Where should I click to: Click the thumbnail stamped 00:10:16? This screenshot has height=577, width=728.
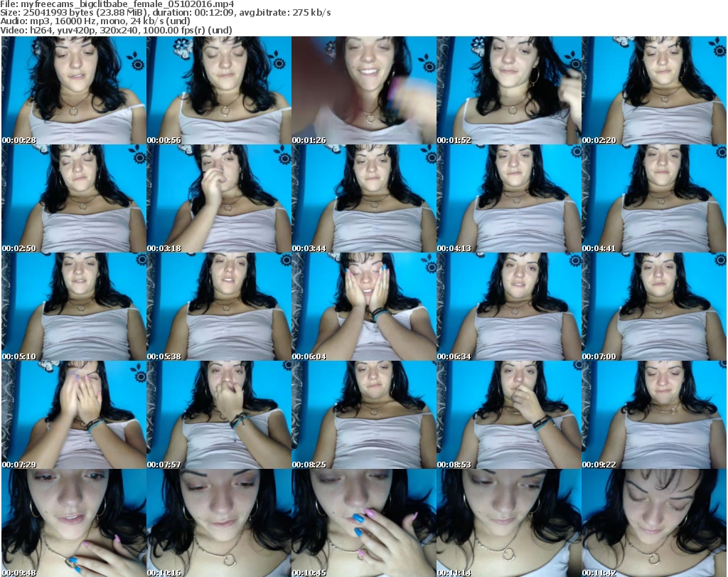[219, 523]
